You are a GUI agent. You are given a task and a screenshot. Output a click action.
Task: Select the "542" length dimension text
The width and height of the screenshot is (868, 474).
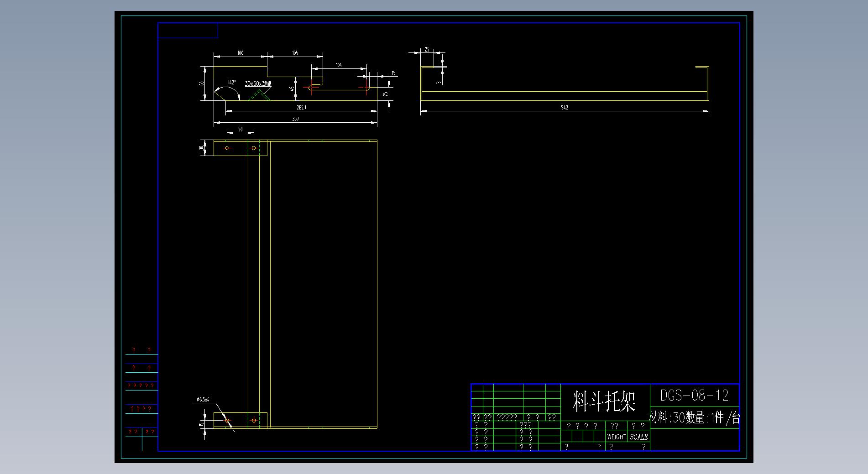click(x=565, y=108)
